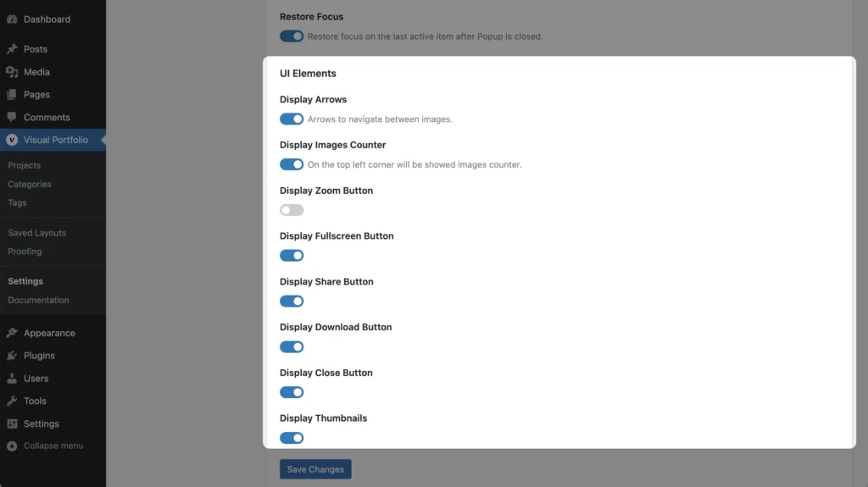Viewport: 868px width, 487px height.
Task: Click the Pages icon in sidebar
Action: pyautogui.click(x=12, y=95)
